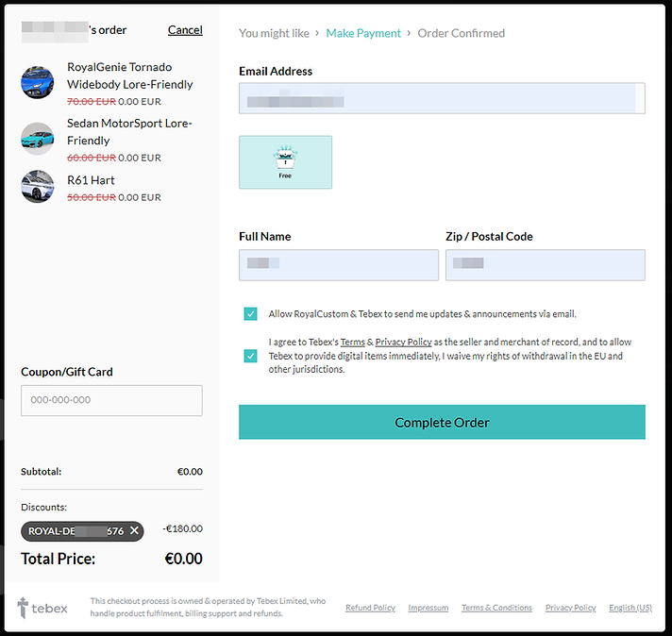Open the Refund Policy footer link
Image resolution: width=672 pixels, height=636 pixels.
click(370, 608)
